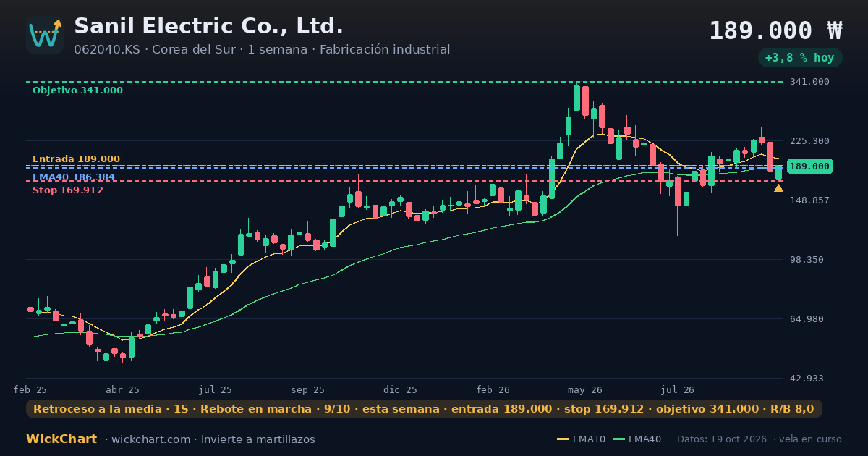Click the Datos: 19 oct 2026 footer text

click(723, 439)
